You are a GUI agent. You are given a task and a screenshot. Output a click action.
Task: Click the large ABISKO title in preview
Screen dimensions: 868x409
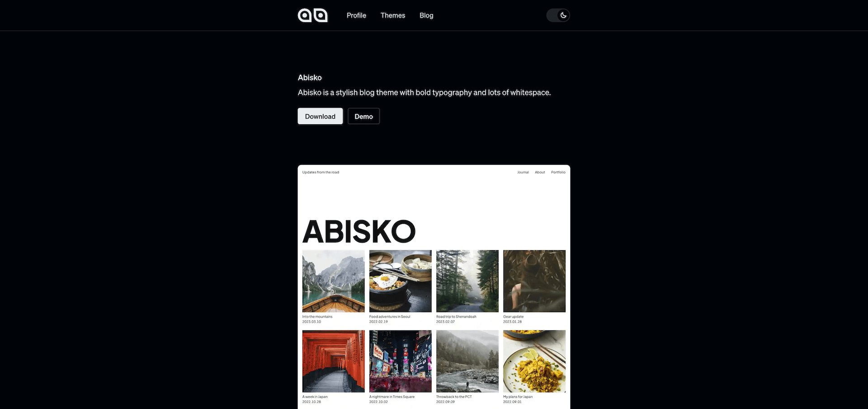tap(359, 232)
